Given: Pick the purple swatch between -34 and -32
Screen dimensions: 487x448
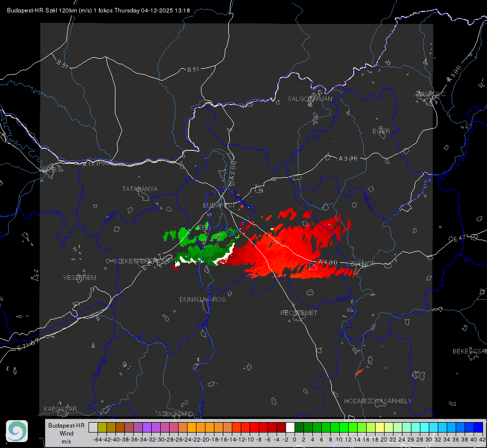Looking at the screenshot, I should (x=147, y=427).
